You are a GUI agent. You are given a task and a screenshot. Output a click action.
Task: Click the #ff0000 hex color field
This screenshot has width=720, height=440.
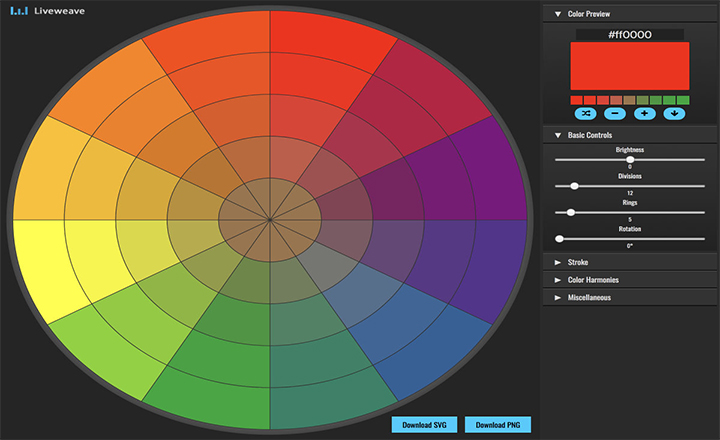coord(630,34)
